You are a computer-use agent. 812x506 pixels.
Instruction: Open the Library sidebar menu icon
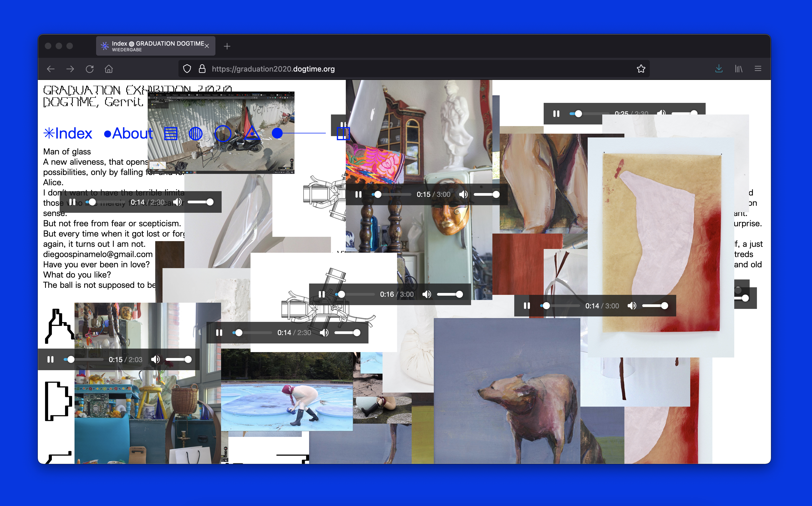(738, 69)
